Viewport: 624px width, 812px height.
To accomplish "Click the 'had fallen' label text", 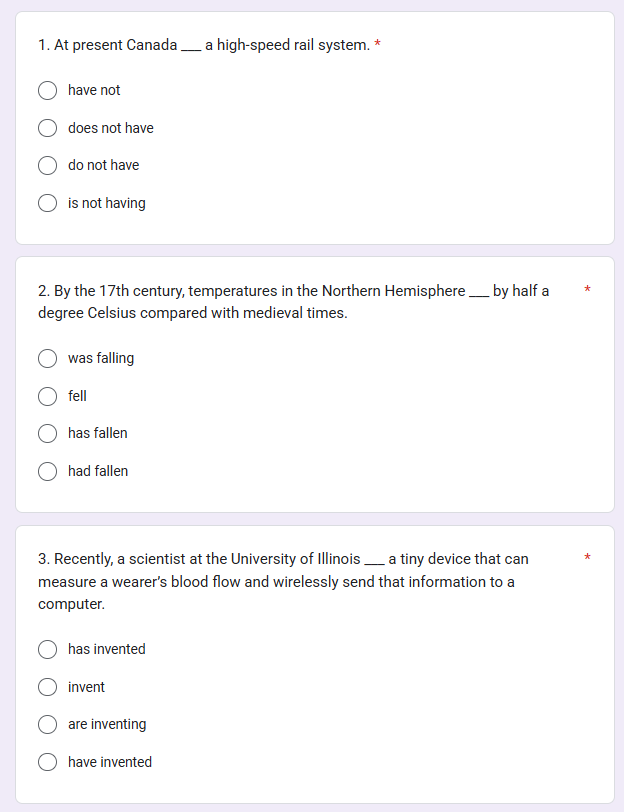I will tap(98, 471).
